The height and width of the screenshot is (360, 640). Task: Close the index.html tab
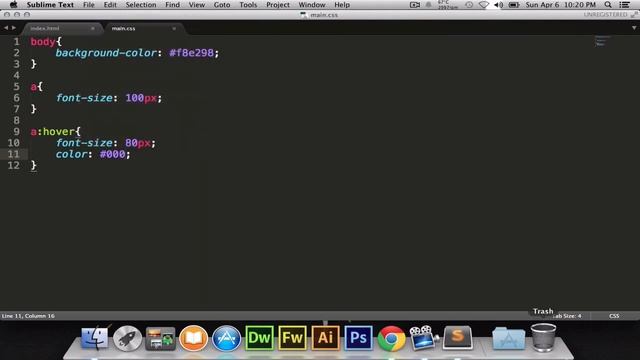coord(93,28)
